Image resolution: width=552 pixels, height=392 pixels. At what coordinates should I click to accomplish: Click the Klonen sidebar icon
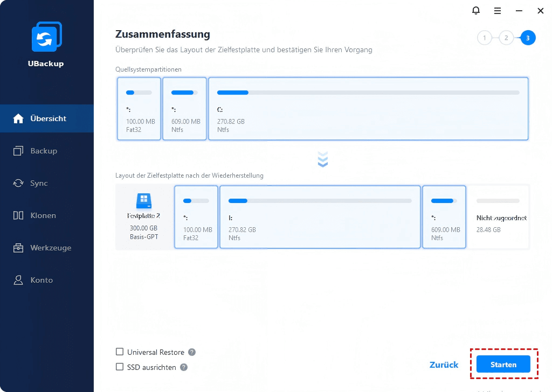(18, 215)
